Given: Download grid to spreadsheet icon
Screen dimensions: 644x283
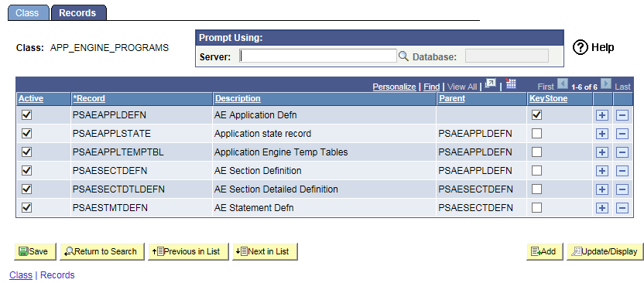Looking at the screenshot, I should 511,84.
